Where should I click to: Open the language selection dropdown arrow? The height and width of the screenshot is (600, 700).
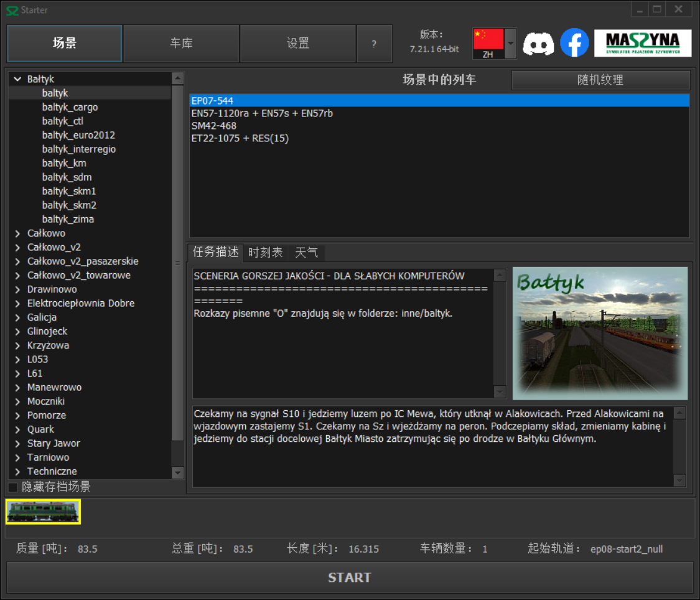(x=509, y=42)
